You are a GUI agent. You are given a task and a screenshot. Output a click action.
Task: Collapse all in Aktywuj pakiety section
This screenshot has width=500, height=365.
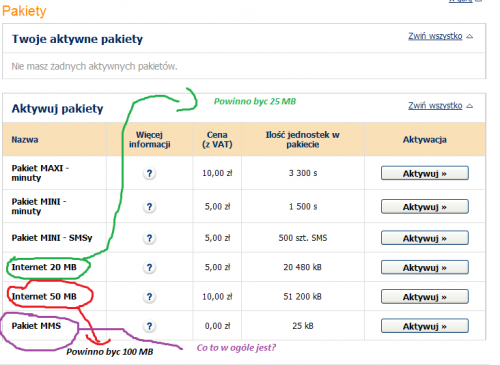[440, 106]
